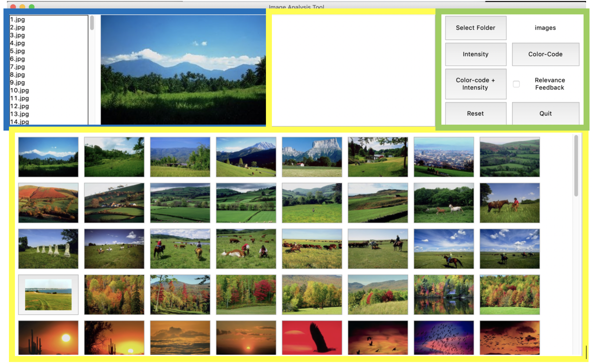Enable the Relevance Feedback checkbox
593x364 pixels.
click(516, 84)
